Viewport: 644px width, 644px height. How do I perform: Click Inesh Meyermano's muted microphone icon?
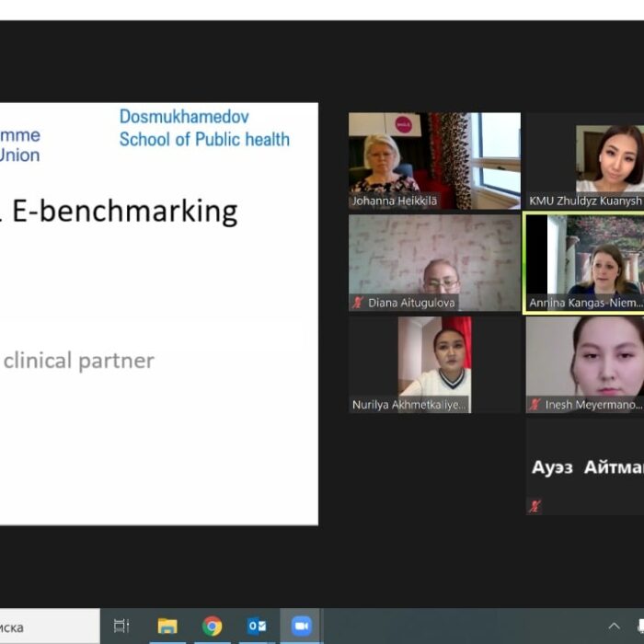coord(535,404)
